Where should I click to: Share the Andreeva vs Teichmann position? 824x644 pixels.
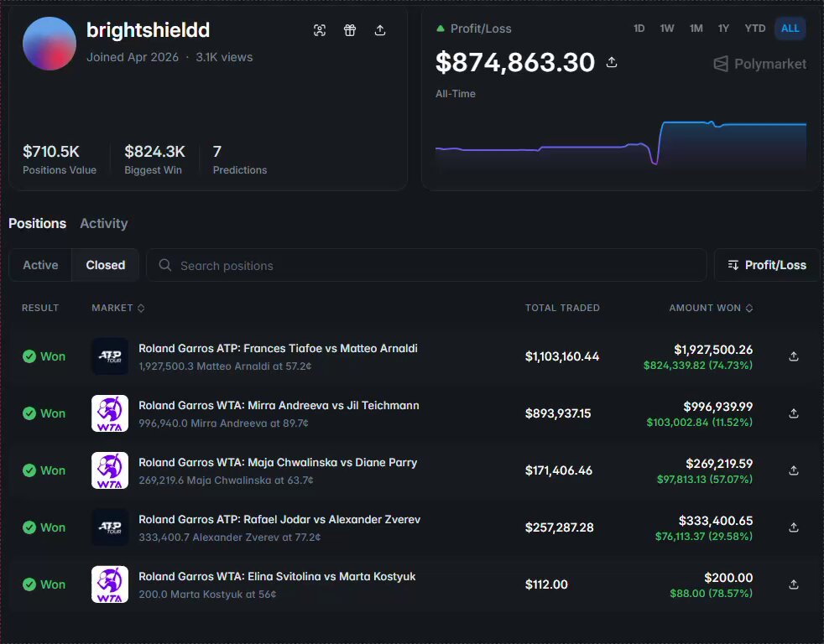click(794, 413)
